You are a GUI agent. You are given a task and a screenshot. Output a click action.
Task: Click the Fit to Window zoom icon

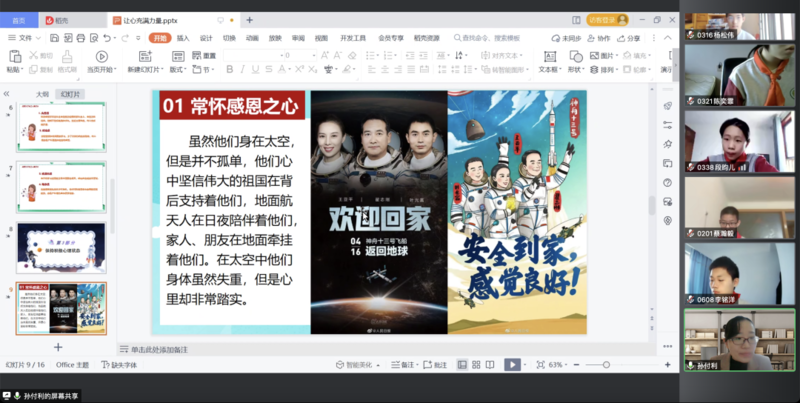(540, 365)
